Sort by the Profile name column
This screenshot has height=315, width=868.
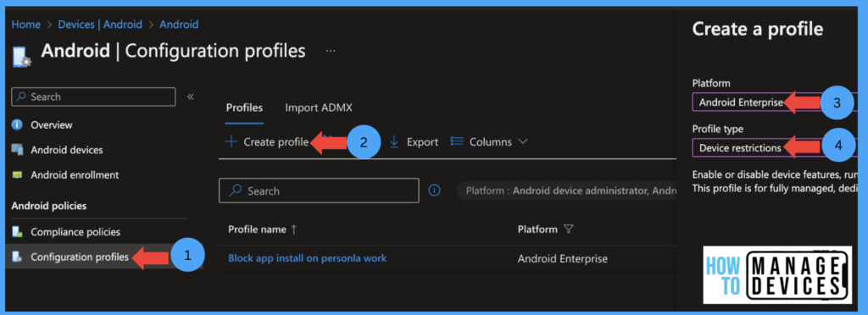click(263, 229)
